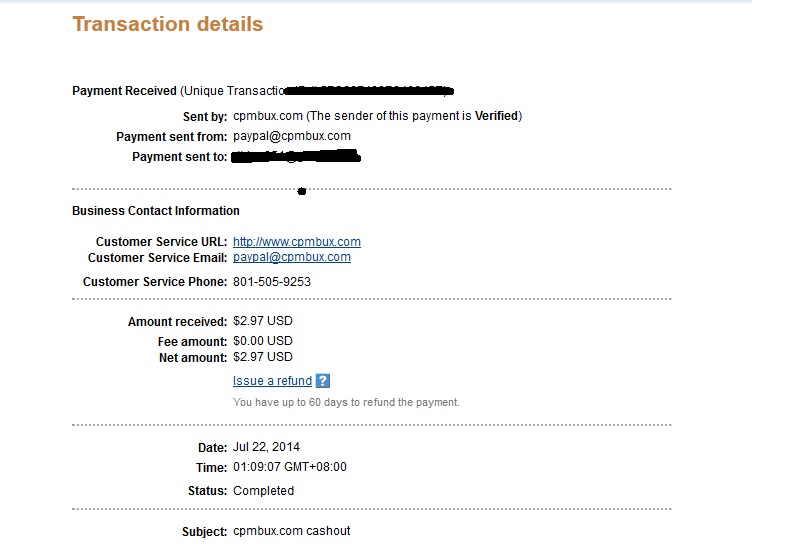Image resolution: width=792 pixels, height=544 pixels.
Task: Click the redacted Unique Transaction ID
Action: (x=369, y=90)
